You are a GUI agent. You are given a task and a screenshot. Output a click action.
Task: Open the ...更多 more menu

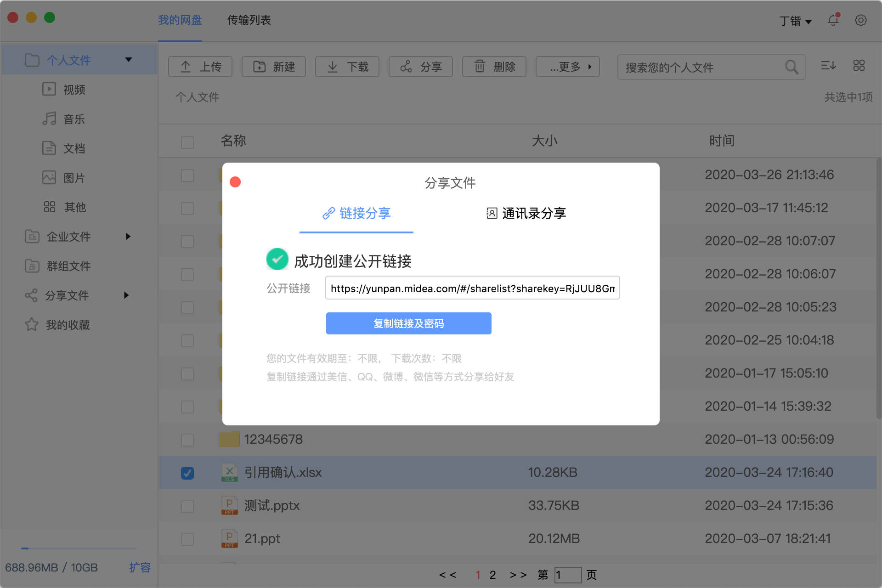tap(568, 67)
